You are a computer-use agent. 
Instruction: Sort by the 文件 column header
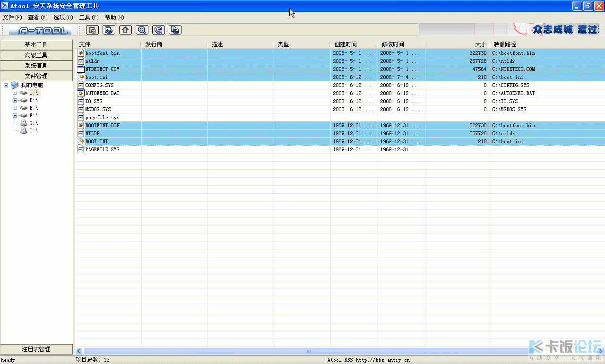pos(108,44)
